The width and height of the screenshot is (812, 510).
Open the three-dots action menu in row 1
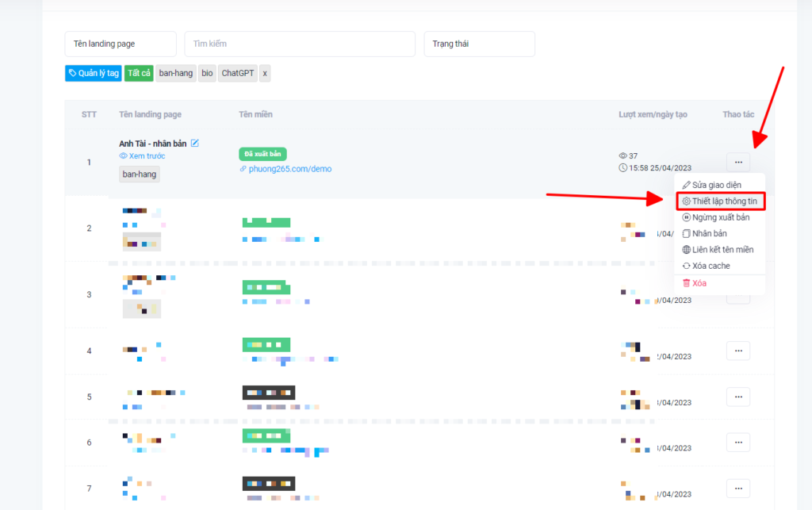tap(737, 163)
